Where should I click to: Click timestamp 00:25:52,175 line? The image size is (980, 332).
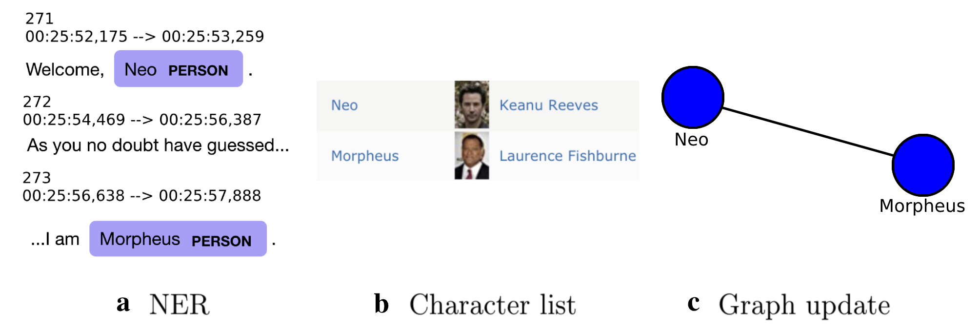[145, 37]
